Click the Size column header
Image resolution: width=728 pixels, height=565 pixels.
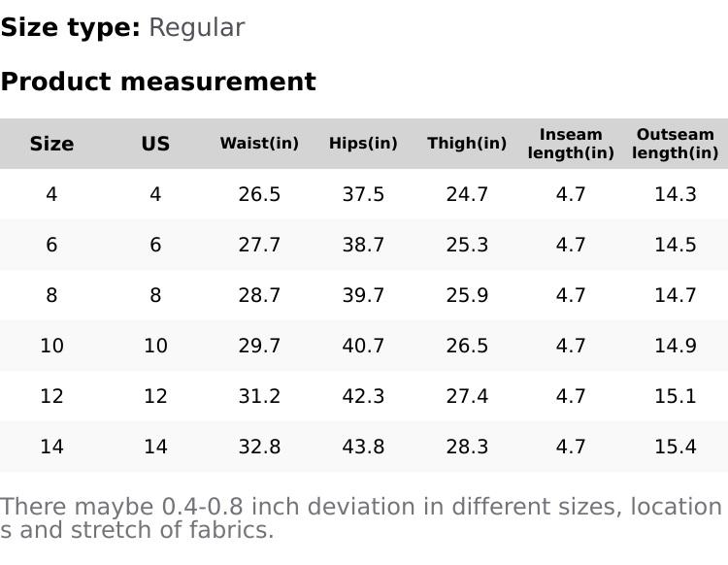pyautogui.click(x=51, y=144)
